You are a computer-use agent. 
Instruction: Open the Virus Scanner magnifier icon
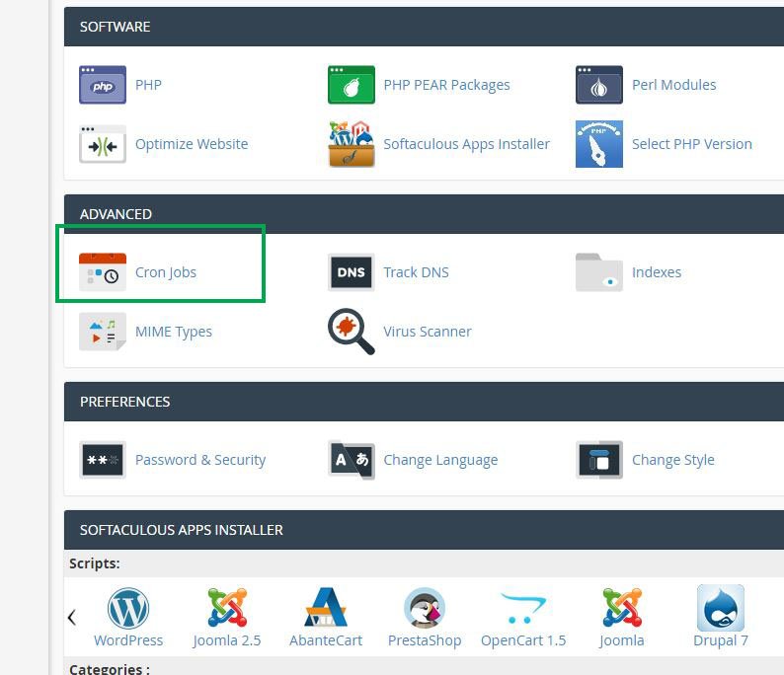[352, 332]
